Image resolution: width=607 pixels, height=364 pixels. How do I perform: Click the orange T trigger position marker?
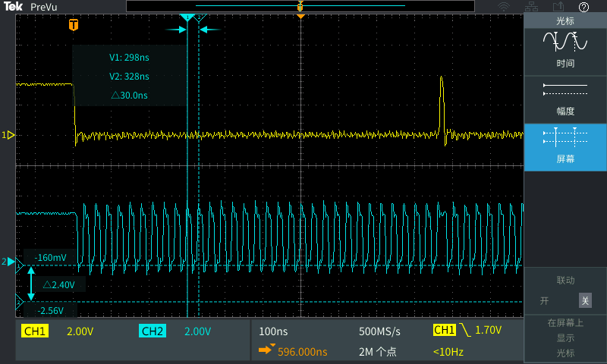tap(74, 25)
